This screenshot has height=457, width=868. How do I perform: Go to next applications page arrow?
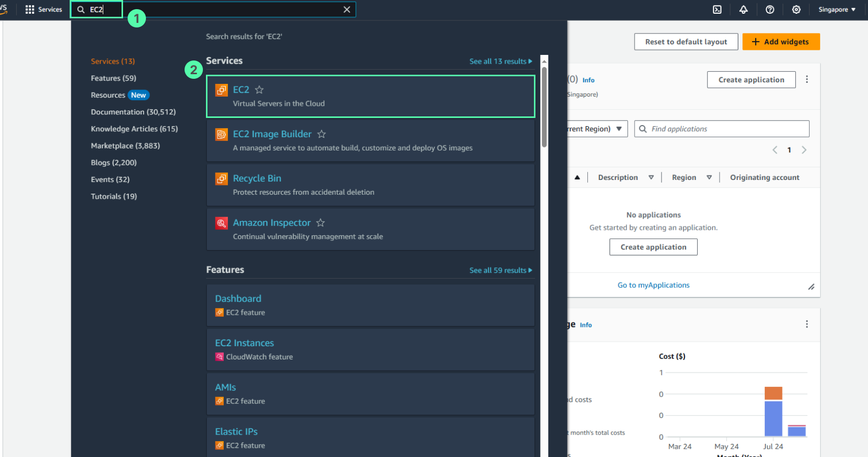coord(804,150)
